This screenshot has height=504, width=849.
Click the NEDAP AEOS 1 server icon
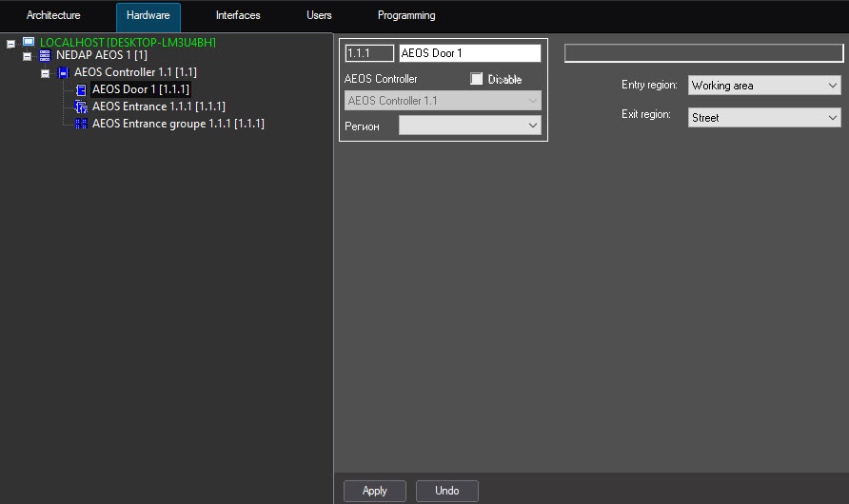[45, 55]
